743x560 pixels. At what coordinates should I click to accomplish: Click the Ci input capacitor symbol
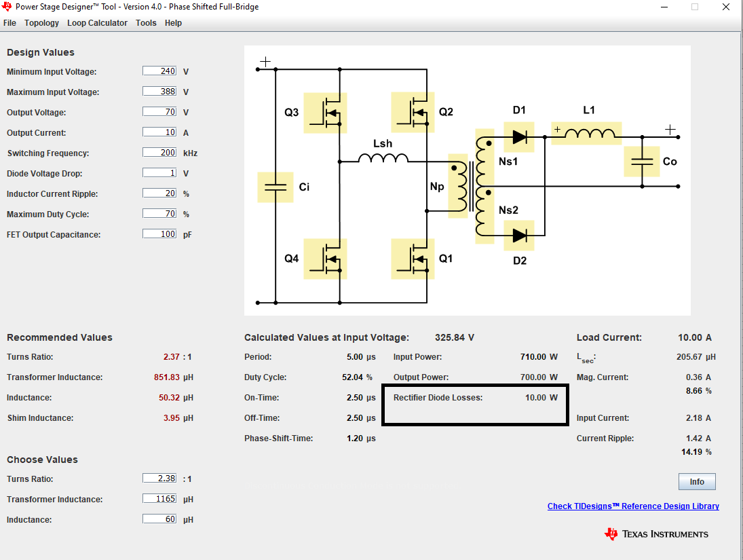pyautogui.click(x=275, y=187)
